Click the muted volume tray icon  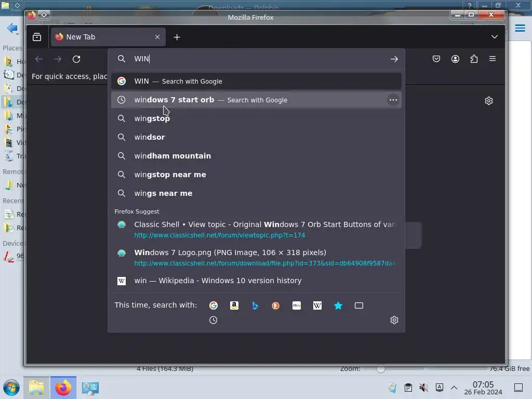point(424,388)
